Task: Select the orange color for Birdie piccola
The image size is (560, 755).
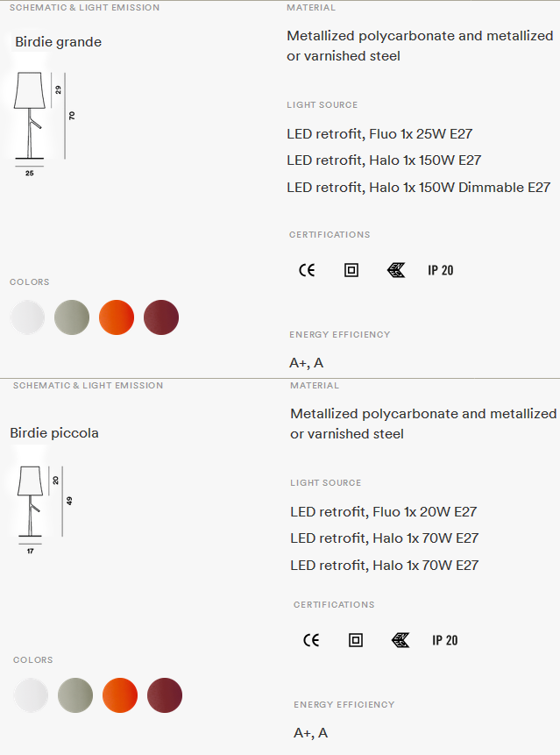Action: pos(120,695)
